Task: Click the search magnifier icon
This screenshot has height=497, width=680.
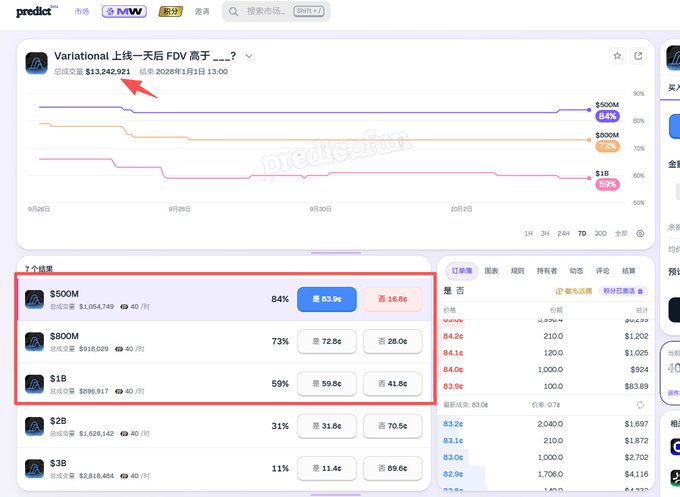Action: 233,11
